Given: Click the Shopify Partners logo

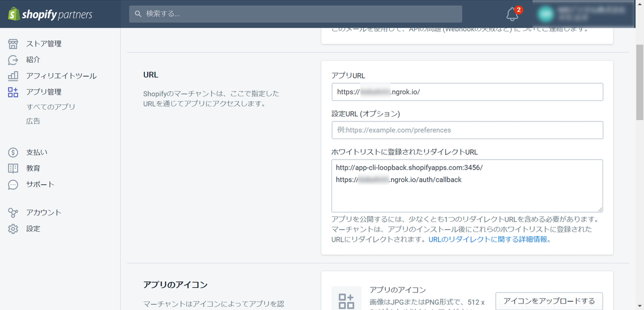Looking at the screenshot, I should 50,14.
